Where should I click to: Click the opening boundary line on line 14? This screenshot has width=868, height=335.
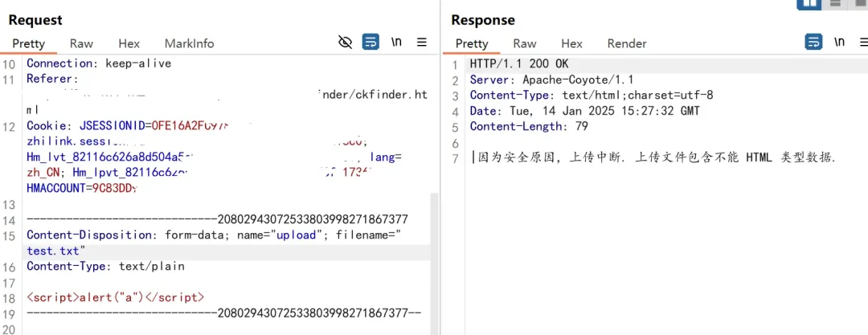(x=218, y=219)
